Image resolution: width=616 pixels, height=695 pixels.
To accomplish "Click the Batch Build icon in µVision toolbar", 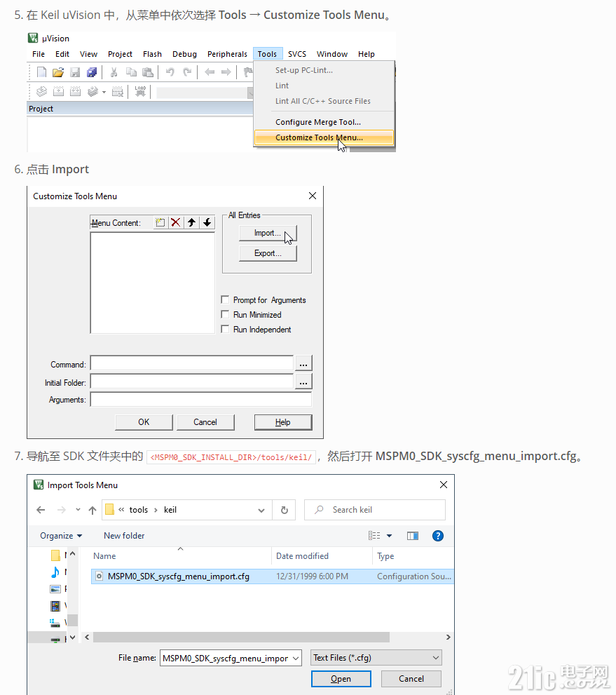I will point(93,92).
